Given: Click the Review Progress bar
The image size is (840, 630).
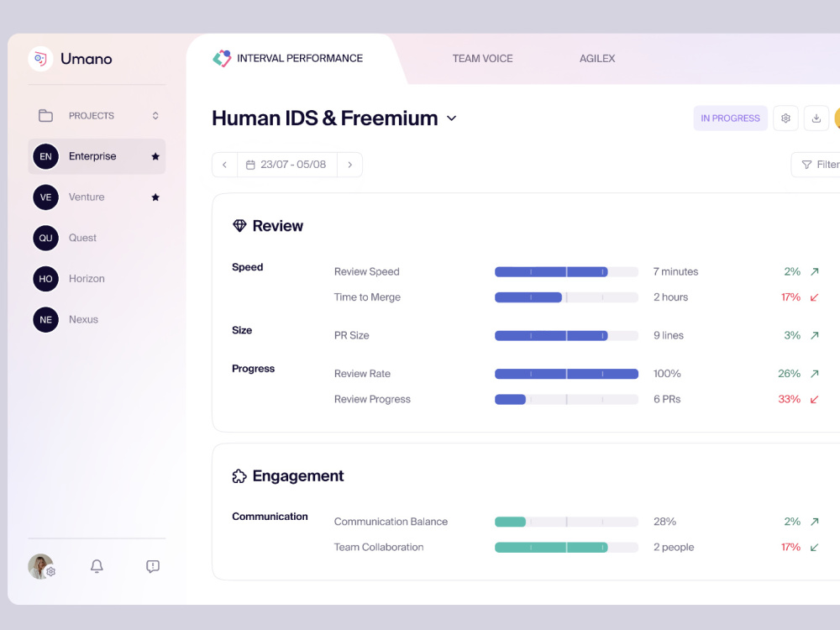Looking at the screenshot, I should click(x=566, y=399).
